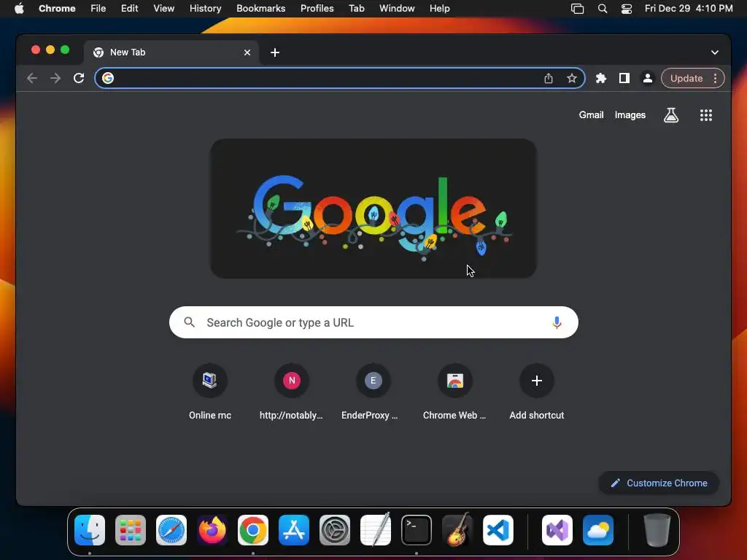Open the weather cloud app in dock
The height and width of the screenshot is (560, 747).
click(598, 530)
